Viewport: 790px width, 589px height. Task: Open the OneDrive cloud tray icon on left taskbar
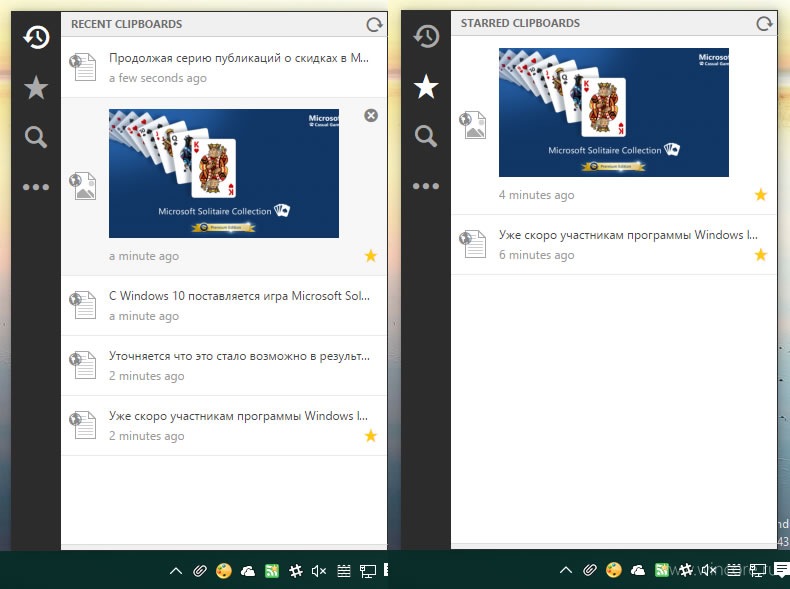[248, 571]
